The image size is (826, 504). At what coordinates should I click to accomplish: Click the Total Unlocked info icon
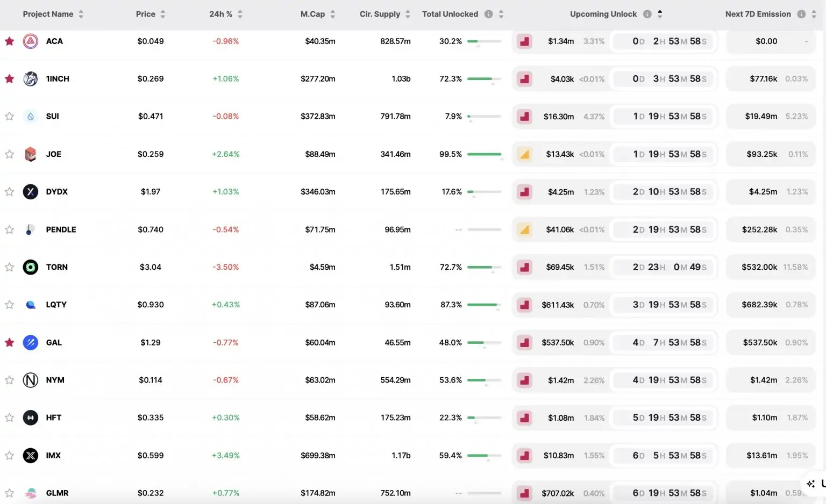click(x=488, y=14)
